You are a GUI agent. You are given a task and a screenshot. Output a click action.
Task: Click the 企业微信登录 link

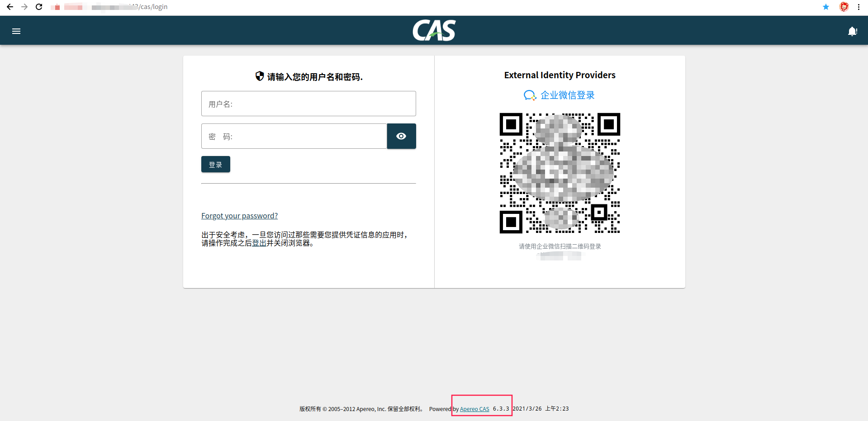[x=567, y=95]
